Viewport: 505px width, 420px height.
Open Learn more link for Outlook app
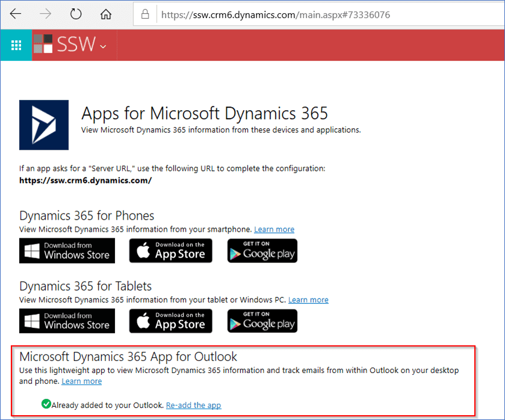point(81,381)
